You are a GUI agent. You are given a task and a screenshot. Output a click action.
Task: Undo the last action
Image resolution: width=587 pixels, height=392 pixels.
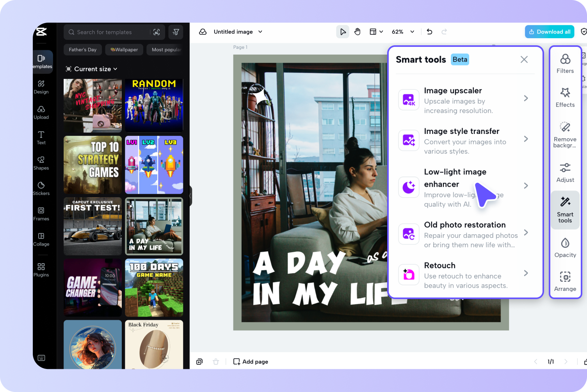tap(429, 32)
